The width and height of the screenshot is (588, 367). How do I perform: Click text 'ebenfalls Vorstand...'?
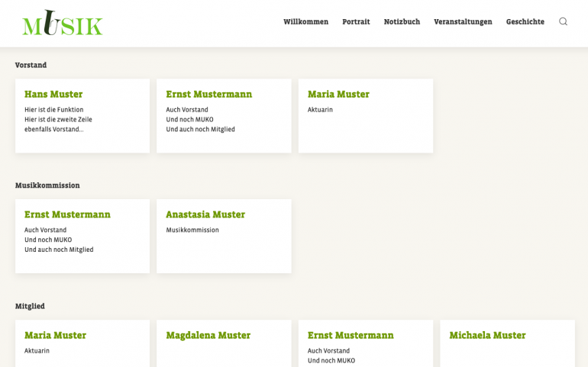coord(54,129)
